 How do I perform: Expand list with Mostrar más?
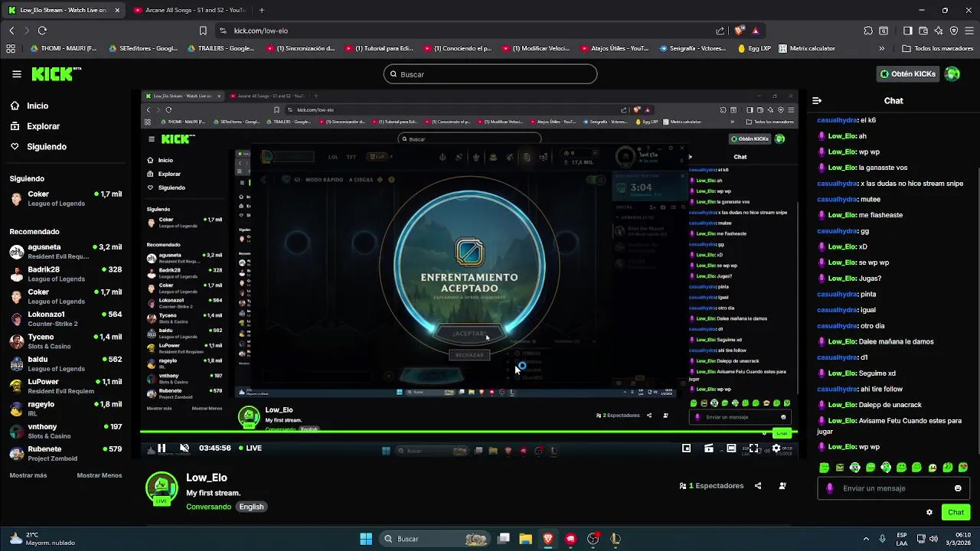28,475
